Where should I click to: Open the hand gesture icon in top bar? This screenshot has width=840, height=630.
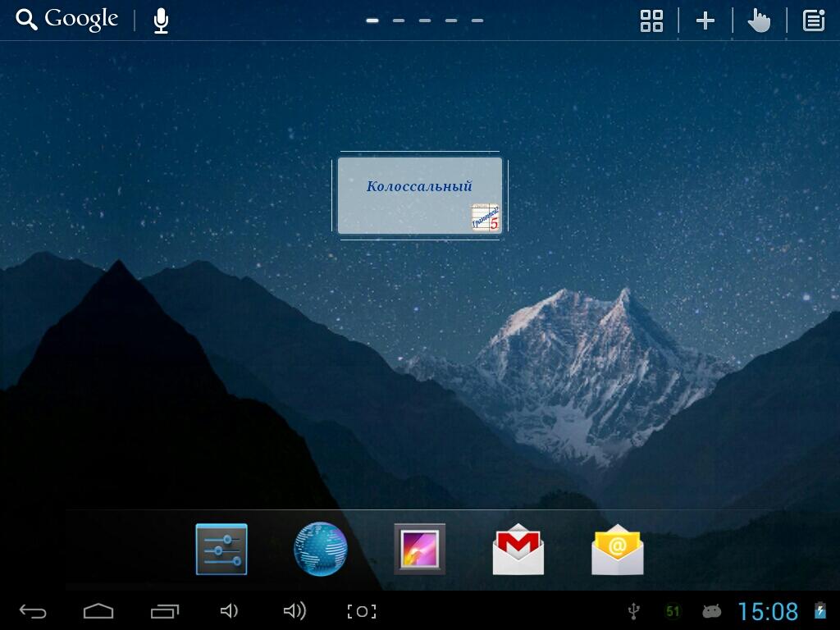[x=759, y=21]
